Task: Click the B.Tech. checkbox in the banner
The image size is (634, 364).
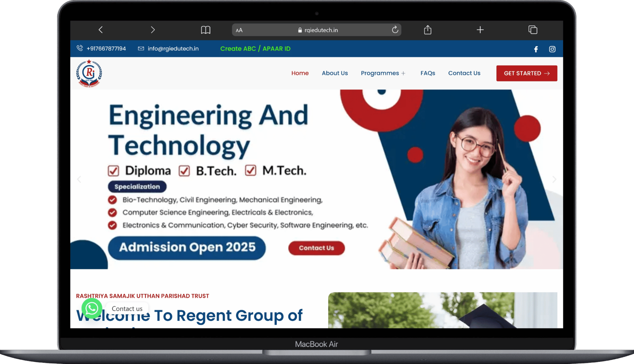Action: (184, 171)
